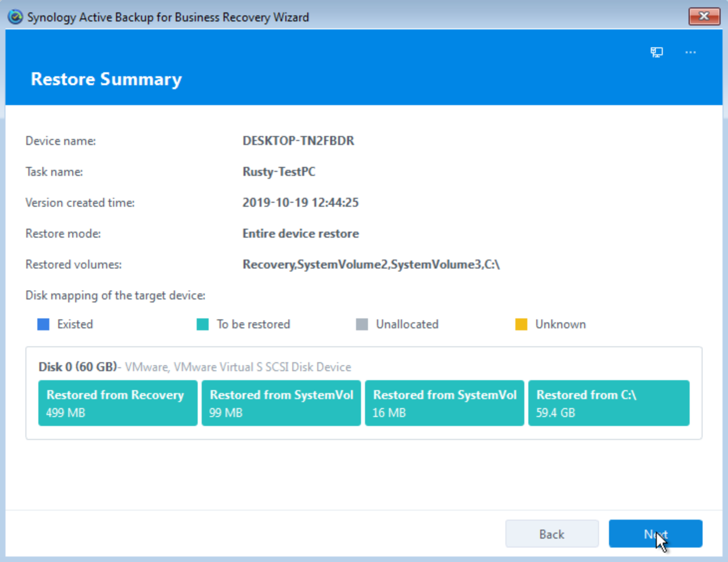Viewport: 728px width, 562px height.
Task: Click the network settings monitor icon
Action: click(x=656, y=52)
